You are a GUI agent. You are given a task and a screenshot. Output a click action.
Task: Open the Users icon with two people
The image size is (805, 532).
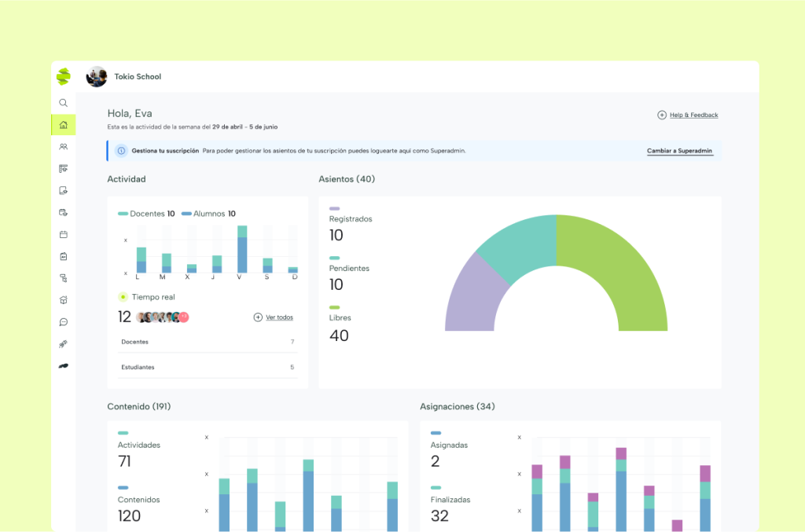pyautogui.click(x=64, y=147)
